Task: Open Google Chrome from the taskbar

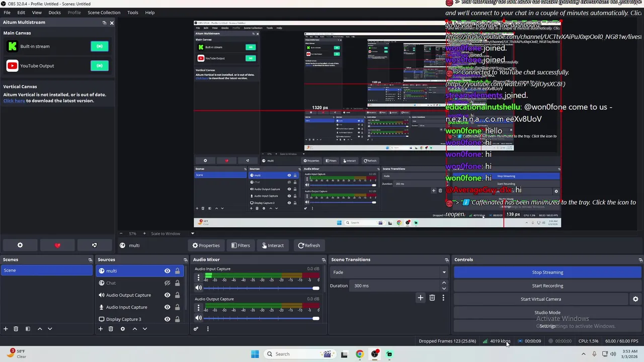Action: [359, 354]
